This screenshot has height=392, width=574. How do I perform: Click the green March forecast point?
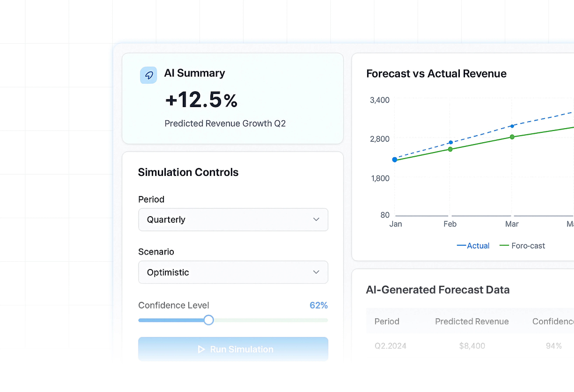(x=512, y=137)
